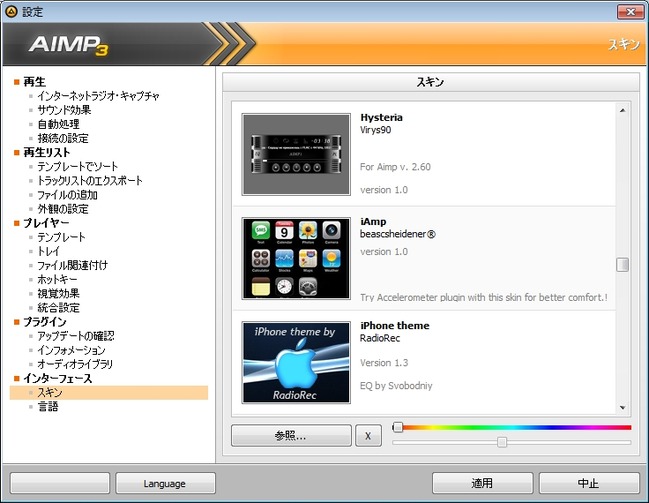This screenshot has width=649, height=503.
Task: Click the hue slider handle
Action: click(x=398, y=427)
